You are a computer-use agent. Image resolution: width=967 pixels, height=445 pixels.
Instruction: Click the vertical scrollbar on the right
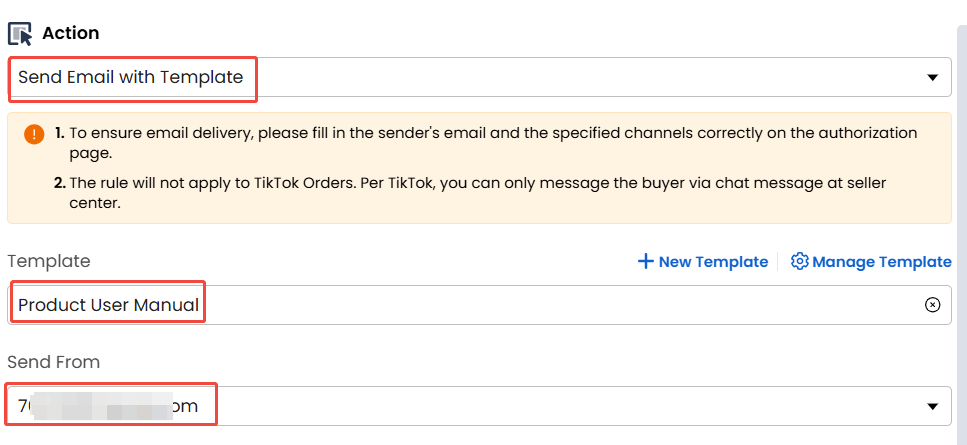click(x=961, y=234)
